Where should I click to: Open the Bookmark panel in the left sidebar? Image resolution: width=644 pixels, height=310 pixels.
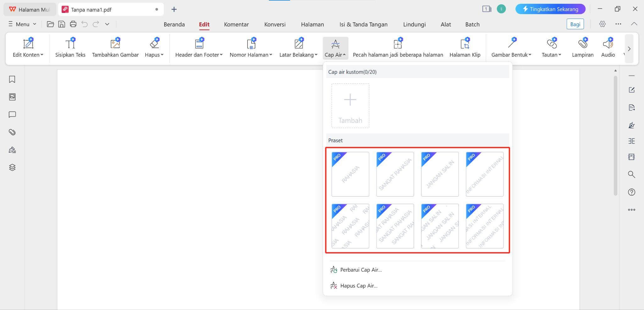[12, 80]
